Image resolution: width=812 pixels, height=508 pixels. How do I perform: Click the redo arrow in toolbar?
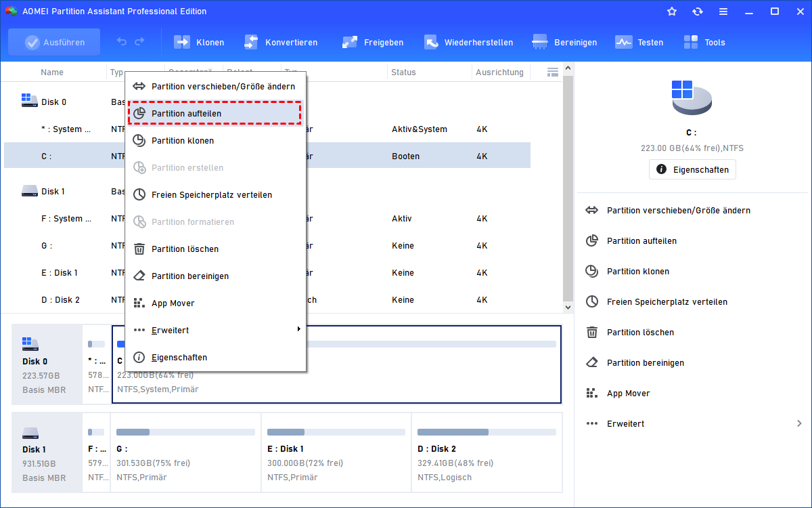pyautogui.click(x=139, y=42)
